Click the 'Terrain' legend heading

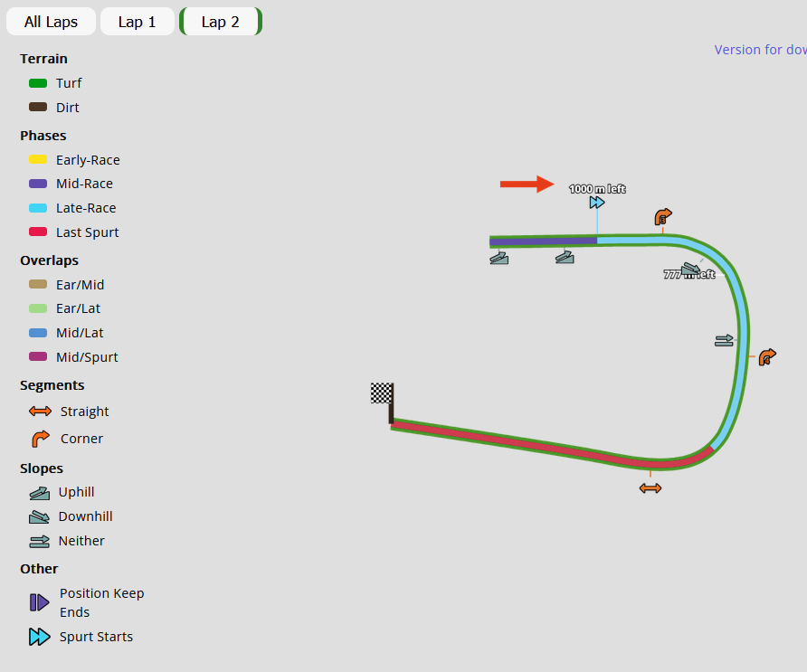click(x=43, y=59)
